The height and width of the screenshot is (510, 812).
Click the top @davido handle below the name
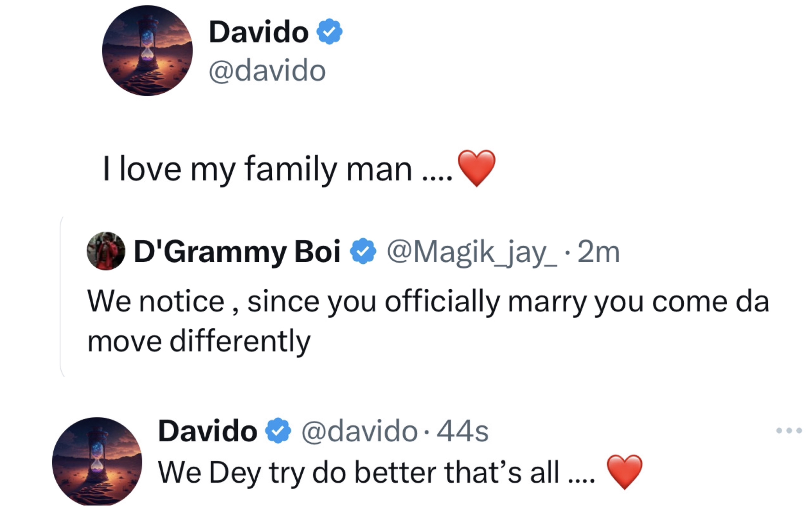pos(267,70)
